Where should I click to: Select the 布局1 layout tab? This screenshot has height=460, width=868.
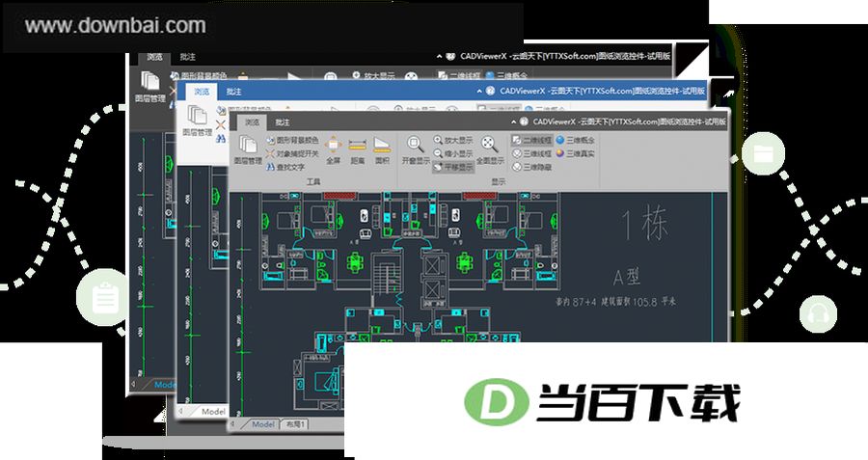[296, 424]
